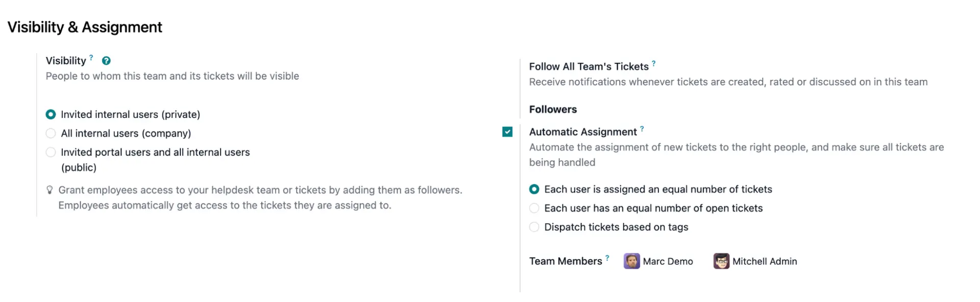
Task: Choose Invited portal users and all internal users
Action: click(51, 152)
